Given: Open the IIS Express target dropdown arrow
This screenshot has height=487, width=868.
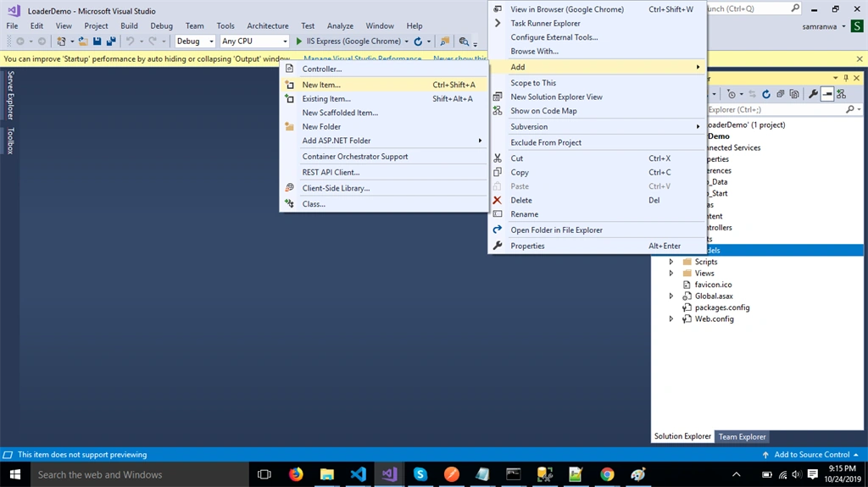Looking at the screenshot, I should (x=406, y=42).
